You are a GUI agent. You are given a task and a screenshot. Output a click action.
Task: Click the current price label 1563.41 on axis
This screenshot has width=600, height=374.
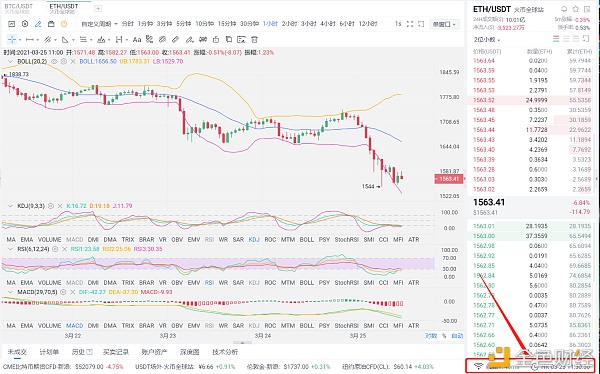point(449,179)
